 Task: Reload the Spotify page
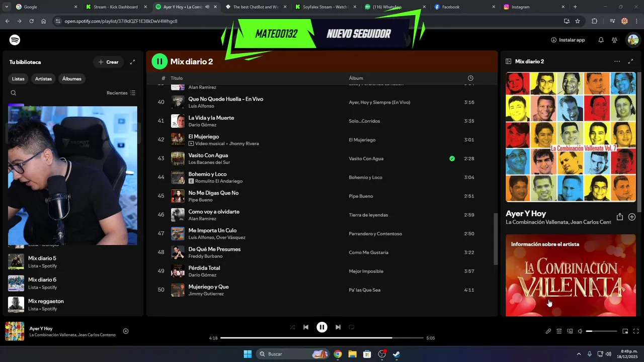[31, 21]
